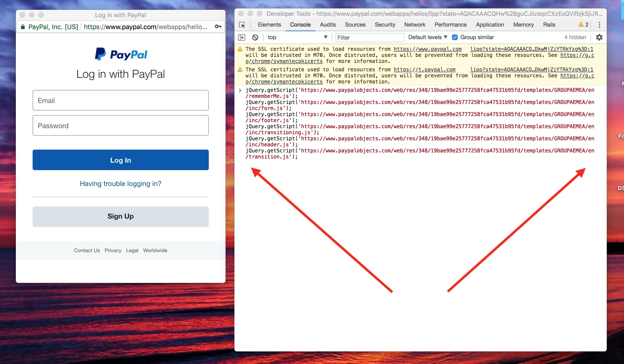Click the transition.js getScript line
Screen dimensions: 624x364
coord(420,154)
